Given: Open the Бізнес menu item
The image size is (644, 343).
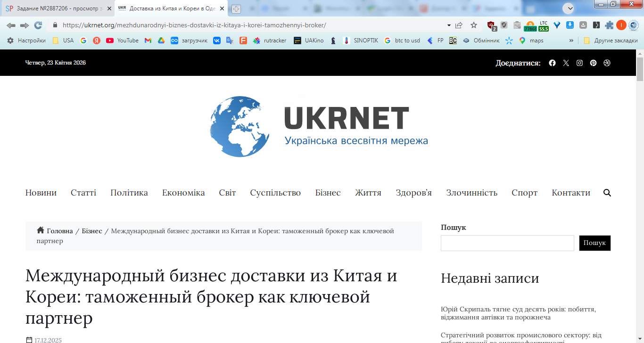Looking at the screenshot, I should (x=328, y=193).
